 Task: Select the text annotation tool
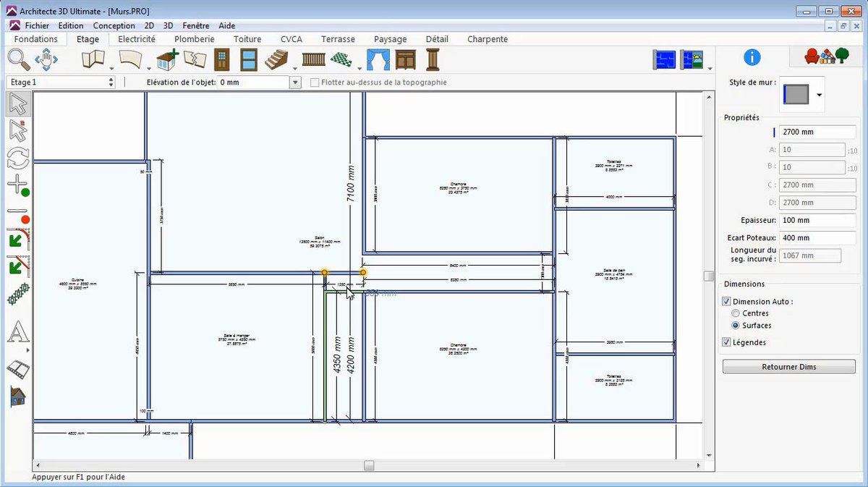[x=18, y=332]
